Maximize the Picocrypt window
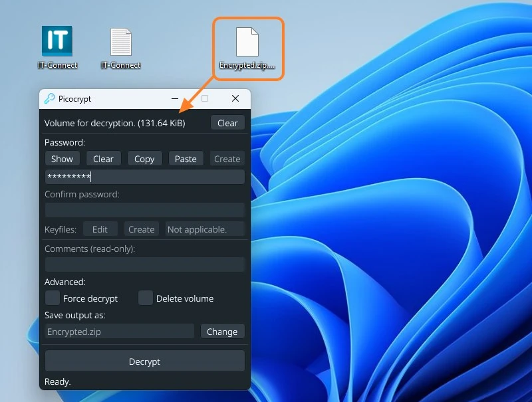 [205, 98]
